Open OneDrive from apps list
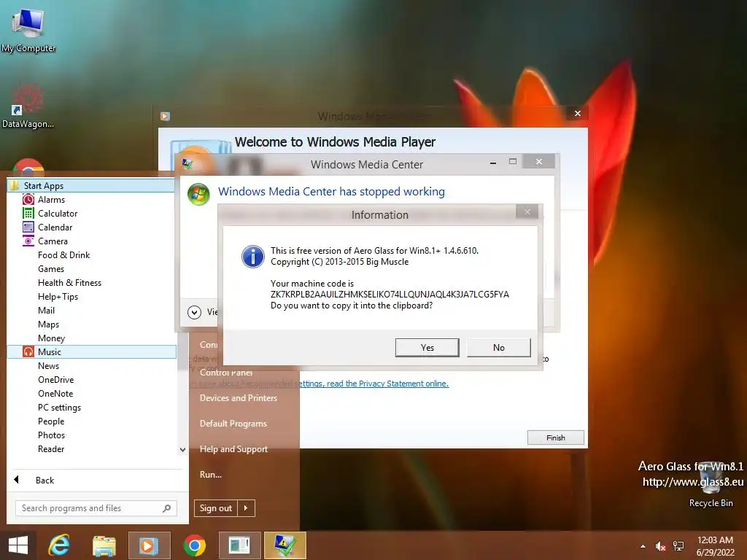747x560 pixels. pos(55,379)
